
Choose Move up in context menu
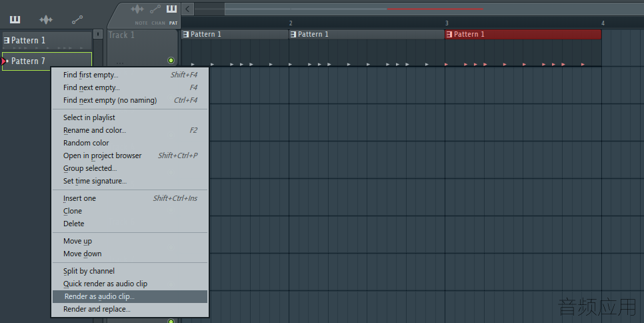tap(130, 241)
